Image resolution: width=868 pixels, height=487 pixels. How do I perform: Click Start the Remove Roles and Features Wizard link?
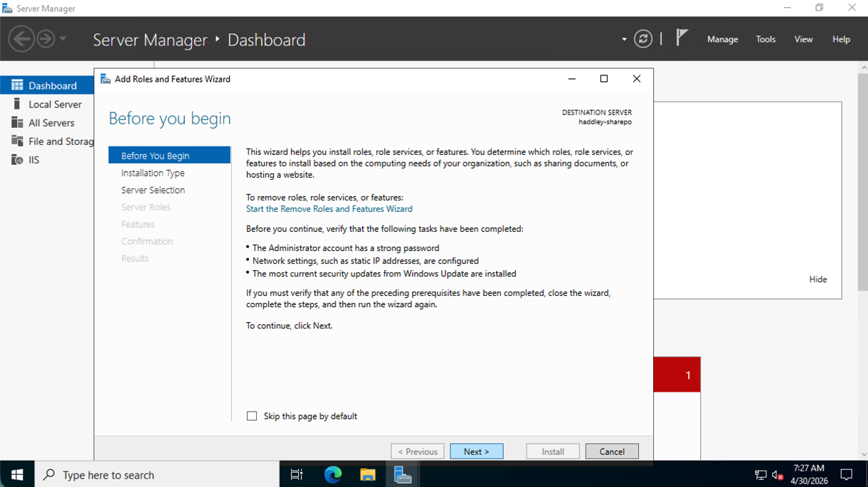(x=329, y=209)
